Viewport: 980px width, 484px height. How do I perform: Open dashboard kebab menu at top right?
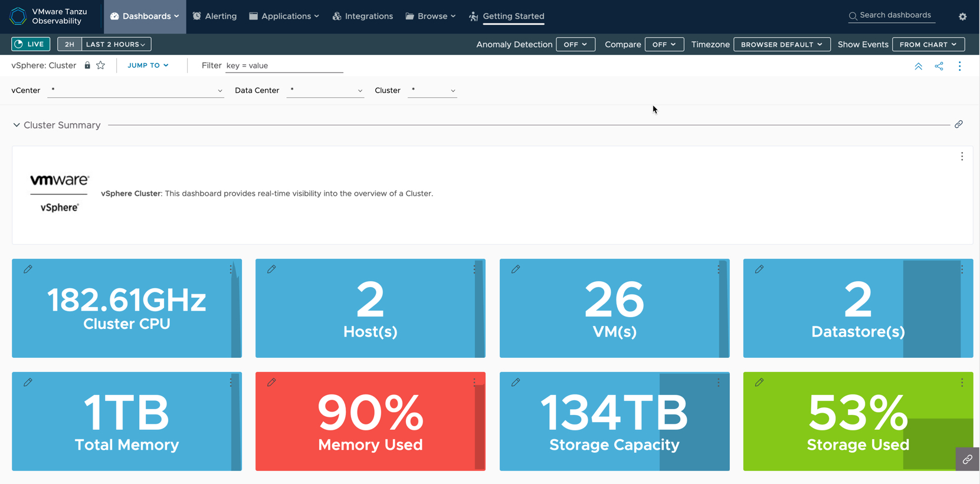click(959, 66)
